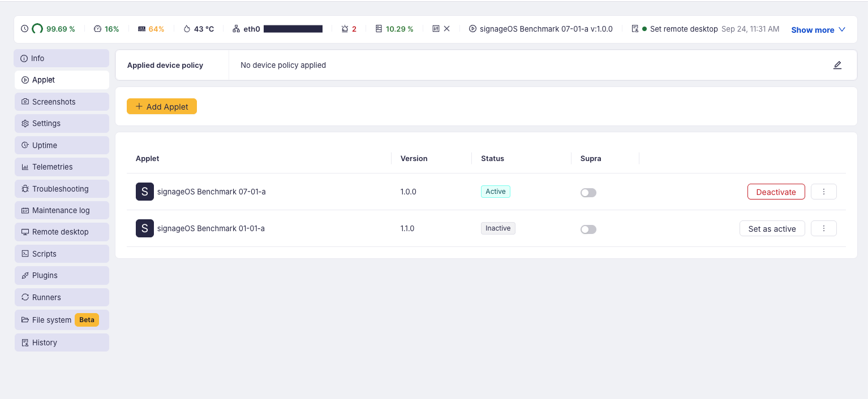Open the Maintenance log section
868x399 pixels.
62,210
